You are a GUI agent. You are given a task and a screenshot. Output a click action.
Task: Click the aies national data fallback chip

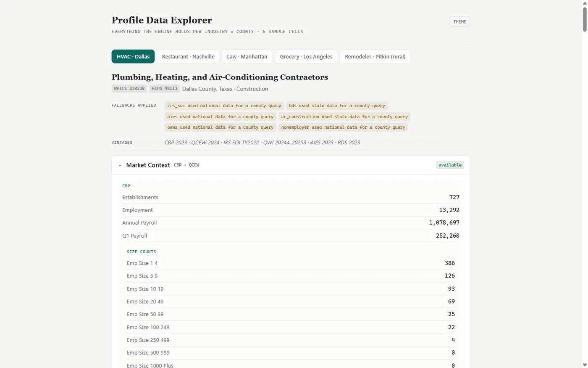coord(220,116)
